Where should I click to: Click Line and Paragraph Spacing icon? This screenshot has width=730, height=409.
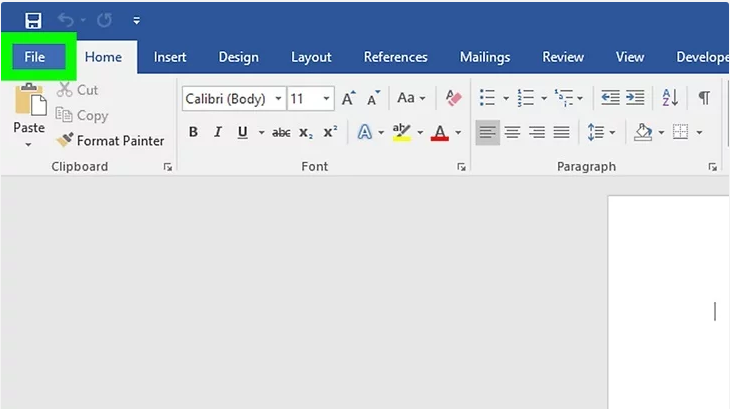[596, 133]
